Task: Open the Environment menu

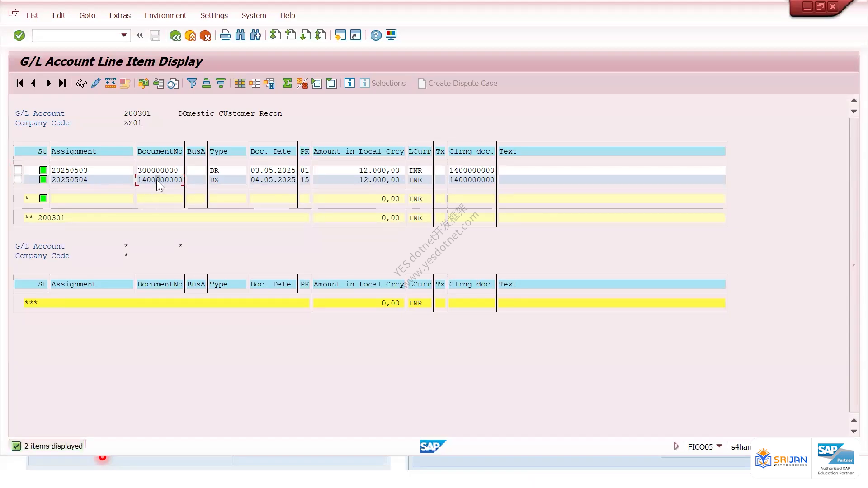Action: [165, 15]
